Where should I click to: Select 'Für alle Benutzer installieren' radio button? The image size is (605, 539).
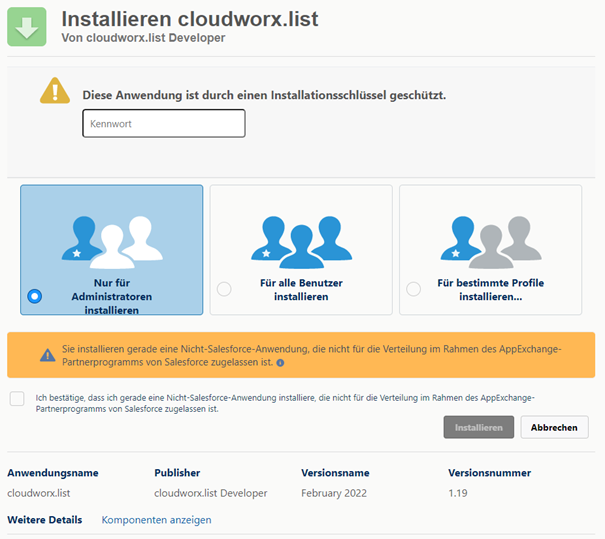click(x=224, y=289)
